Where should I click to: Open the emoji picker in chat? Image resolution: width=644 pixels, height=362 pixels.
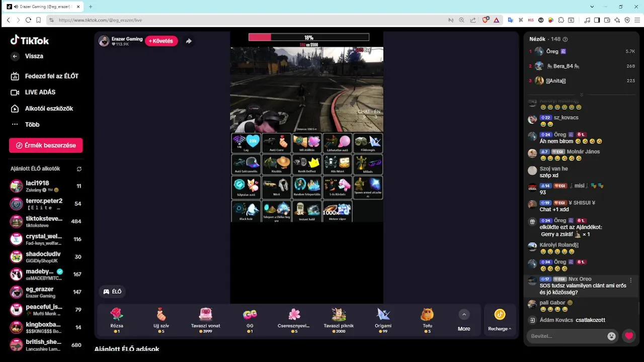coord(611,336)
